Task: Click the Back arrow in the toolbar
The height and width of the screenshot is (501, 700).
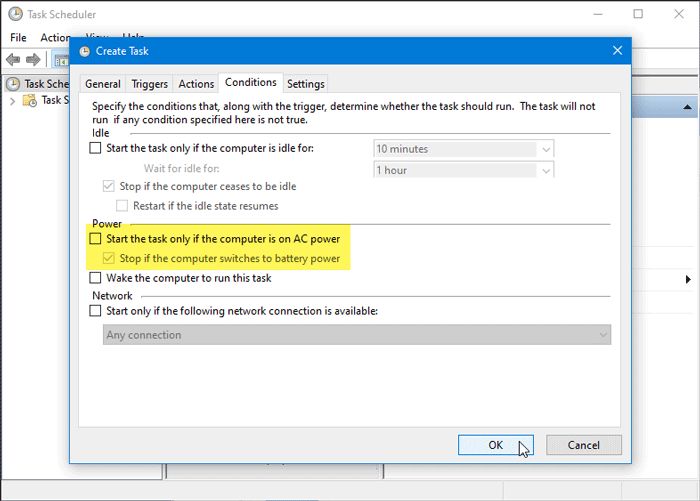Action: pyautogui.click(x=14, y=60)
